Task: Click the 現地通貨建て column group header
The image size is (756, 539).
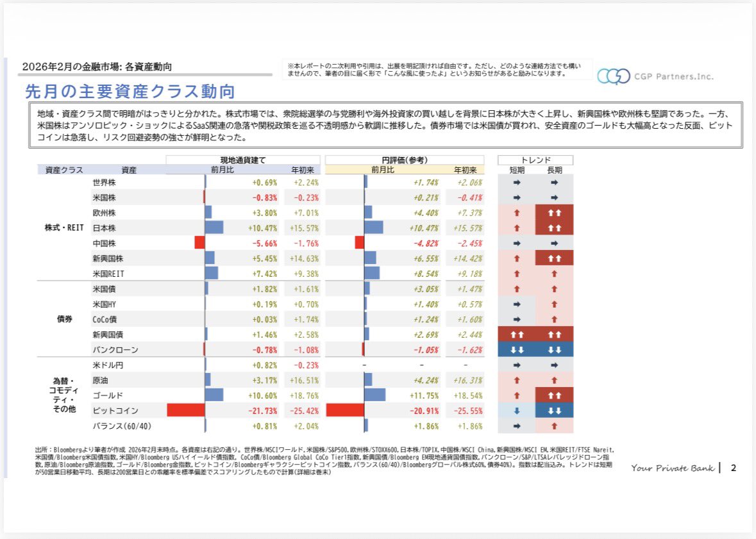Action: tap(243, 160)
